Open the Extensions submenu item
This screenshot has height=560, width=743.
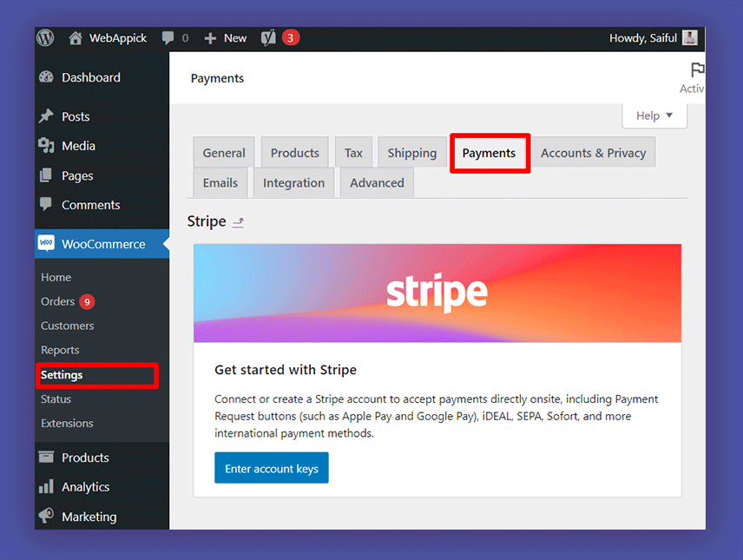67,423
